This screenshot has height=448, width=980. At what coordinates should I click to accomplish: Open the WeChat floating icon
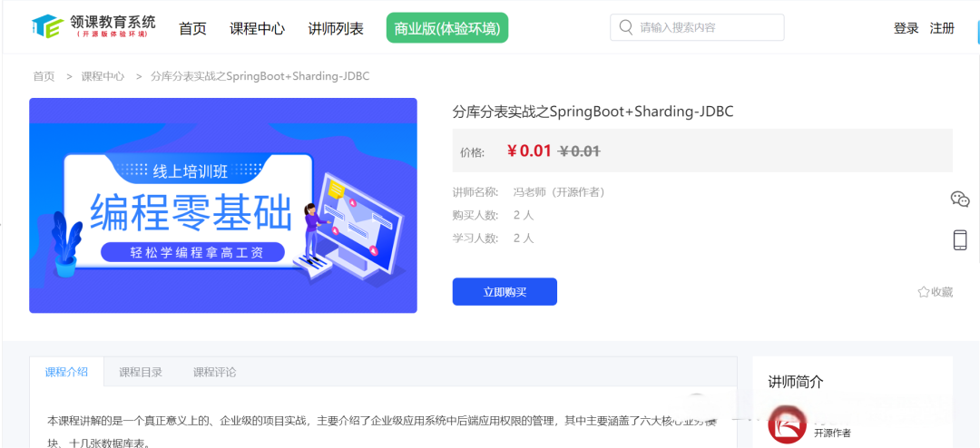tap(960, 200)
